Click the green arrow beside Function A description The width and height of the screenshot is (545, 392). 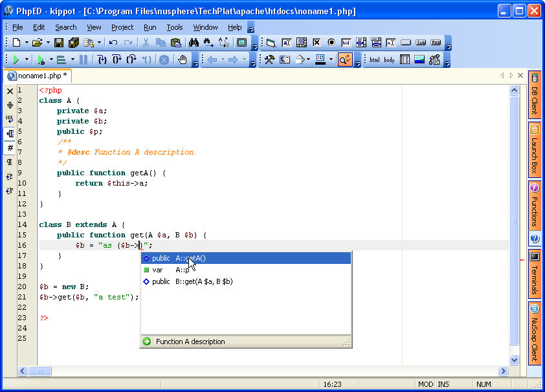click(147, 342)
